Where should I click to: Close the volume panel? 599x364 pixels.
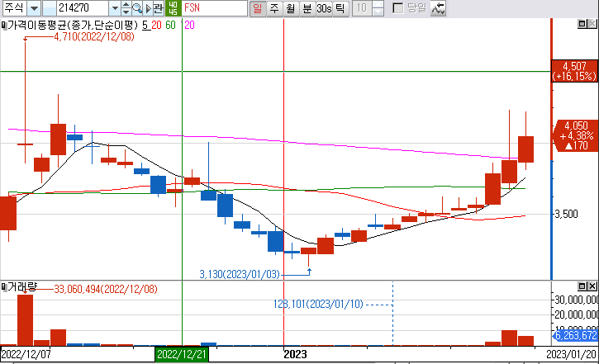click(x=592, y=286)
